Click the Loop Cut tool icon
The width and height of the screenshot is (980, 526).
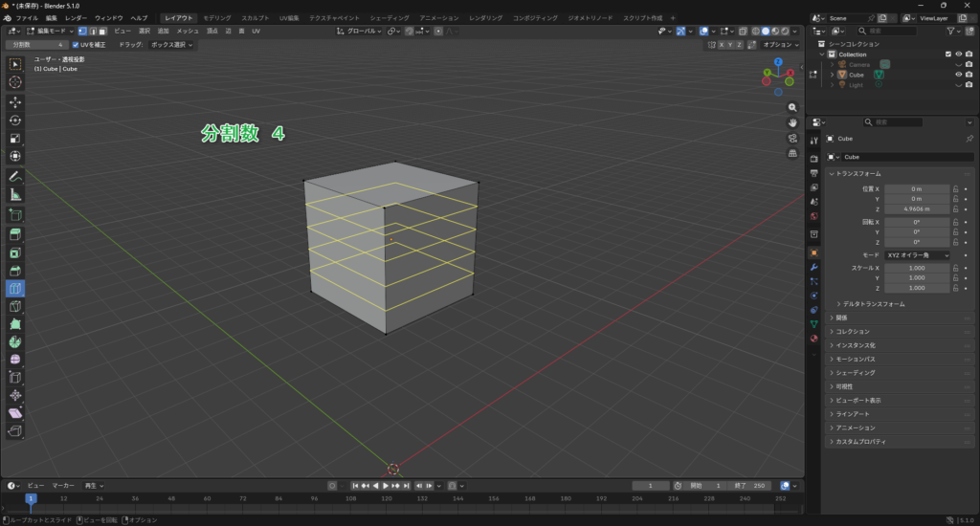pyautogui.click(x=15, y=289)
